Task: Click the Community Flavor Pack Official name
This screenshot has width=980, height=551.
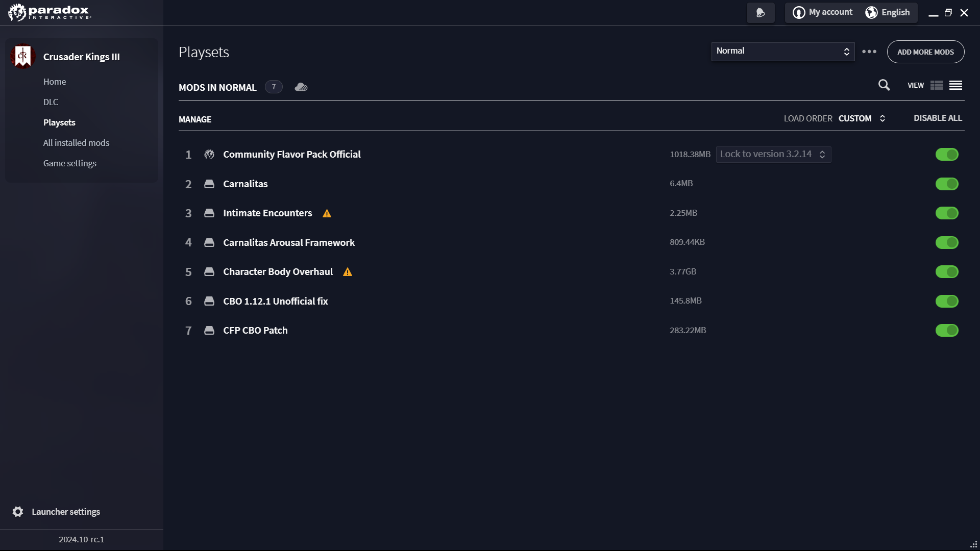Action: pyautogui.click(x=291, y=154)
